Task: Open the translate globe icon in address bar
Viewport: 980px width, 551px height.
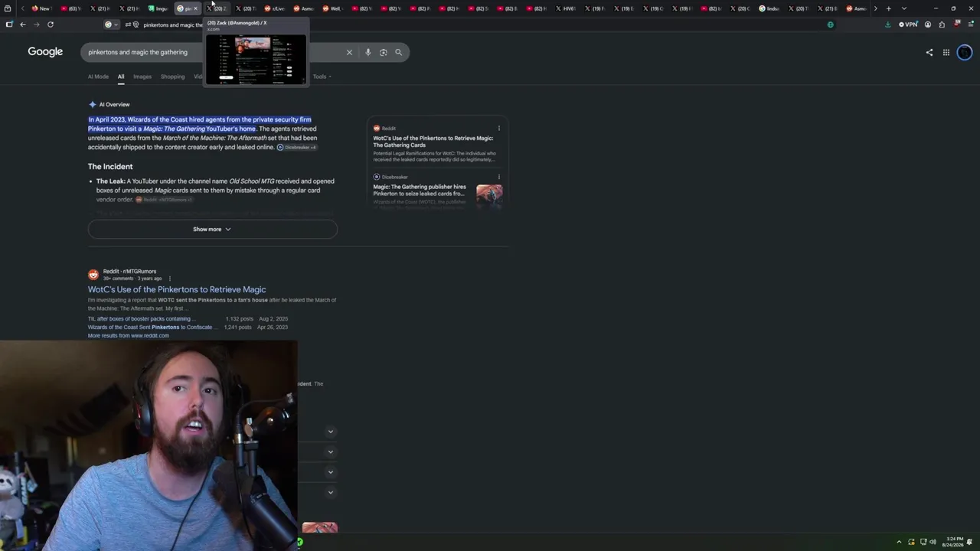Action: click(831, 24)
